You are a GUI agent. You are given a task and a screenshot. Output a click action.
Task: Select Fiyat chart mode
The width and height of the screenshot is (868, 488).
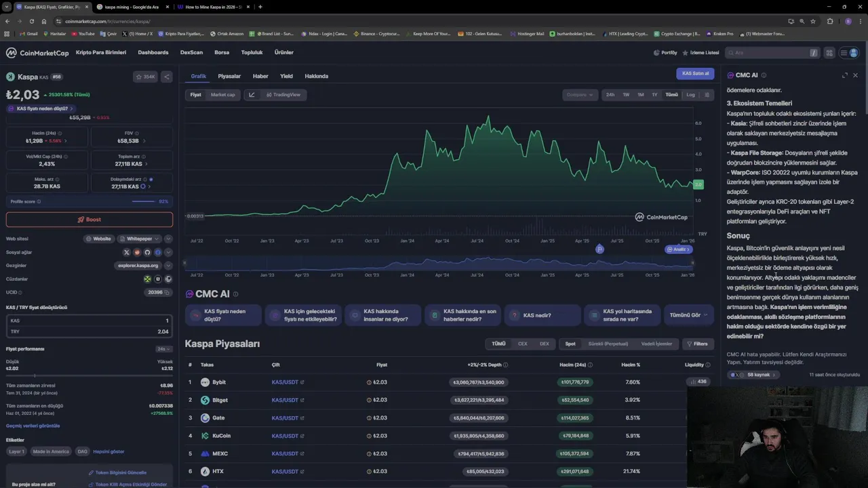click(195, 95)
